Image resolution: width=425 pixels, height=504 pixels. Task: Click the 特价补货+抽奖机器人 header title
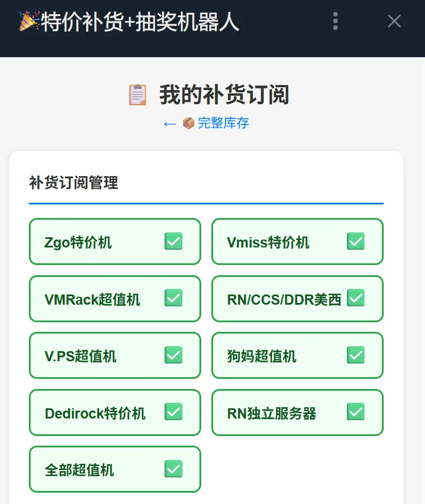click(x=140, y=22)
